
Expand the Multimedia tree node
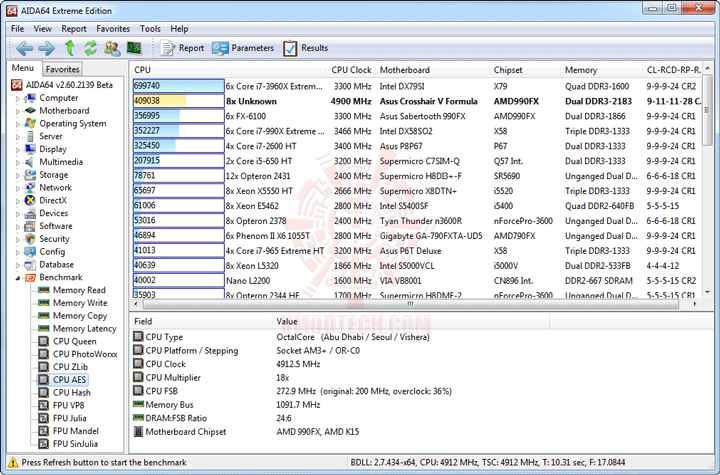(18, 163)
